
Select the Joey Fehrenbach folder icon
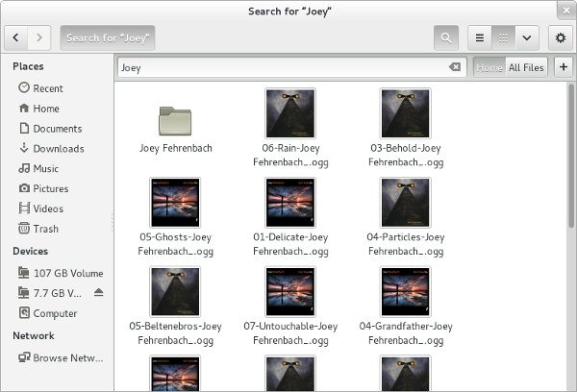click(175, 121)
